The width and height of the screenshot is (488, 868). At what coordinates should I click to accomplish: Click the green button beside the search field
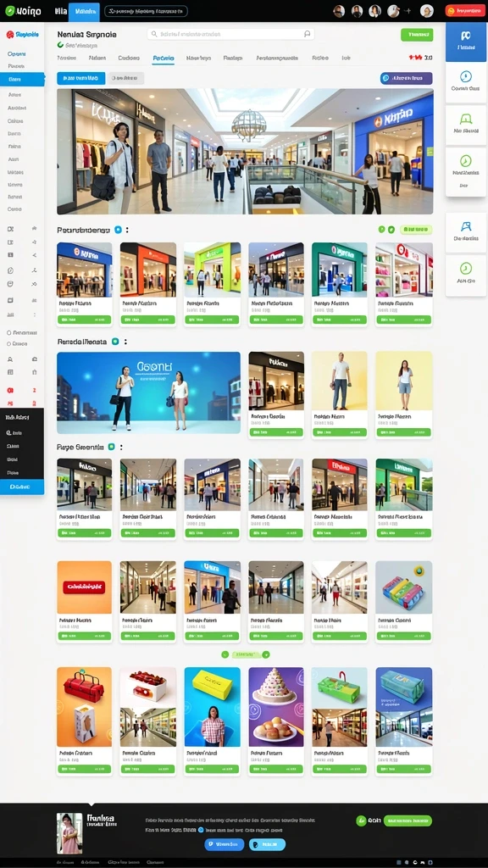pyautogui.click(x=417, y=34)
